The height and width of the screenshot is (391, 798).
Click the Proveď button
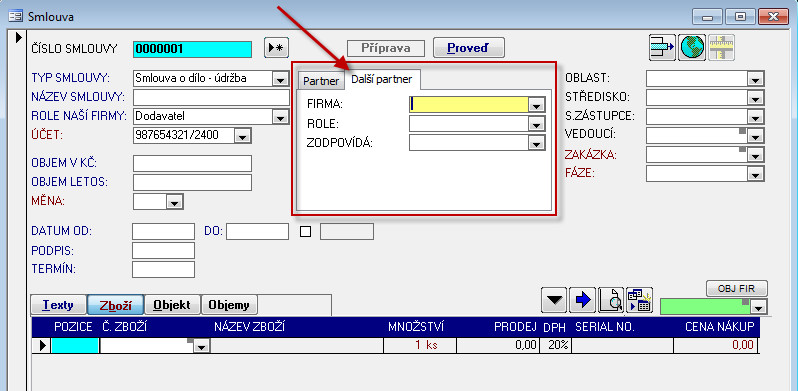(468, 48)
